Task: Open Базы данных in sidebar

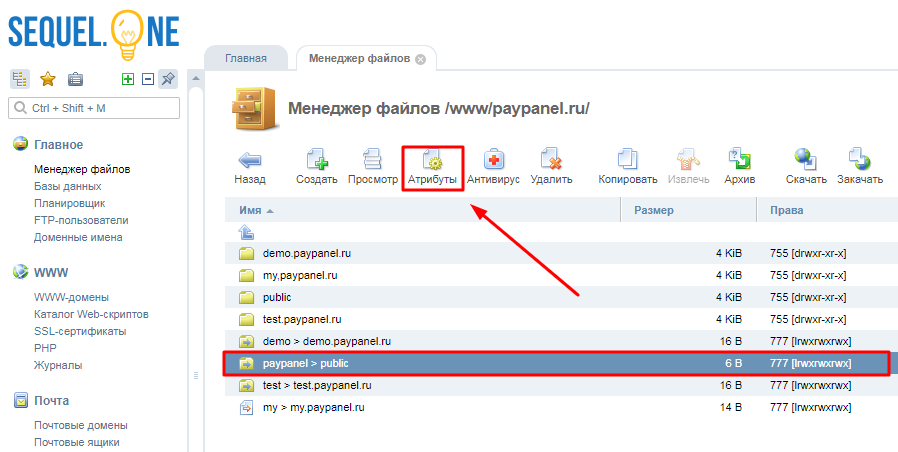Action: (x=68, y=186)
